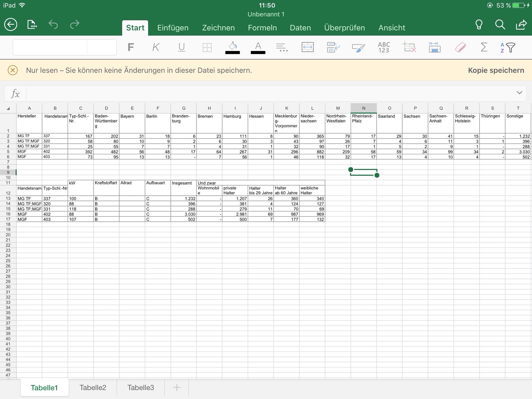Viewport: 532px width, 399px height.
Task: Toggle italic formatting with the K button
Action: (x=156, y=47)
